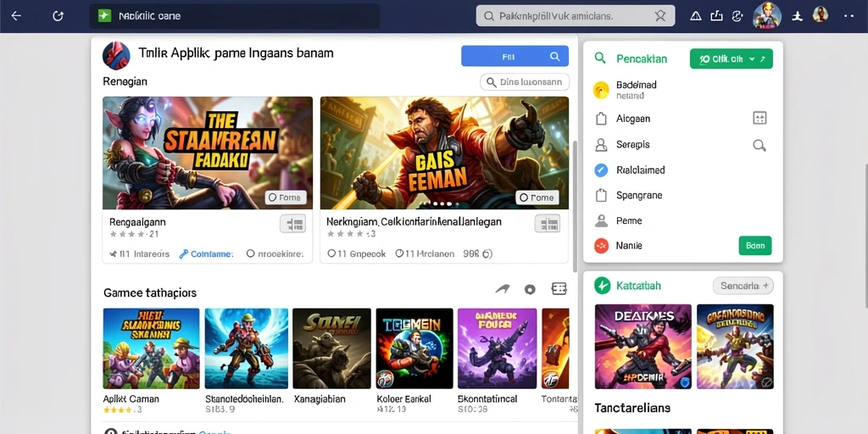This screenshot has width=868, height=434.
Task: Open the Aplikt Caman game thumbnail
Action: [x=151, y=348]
